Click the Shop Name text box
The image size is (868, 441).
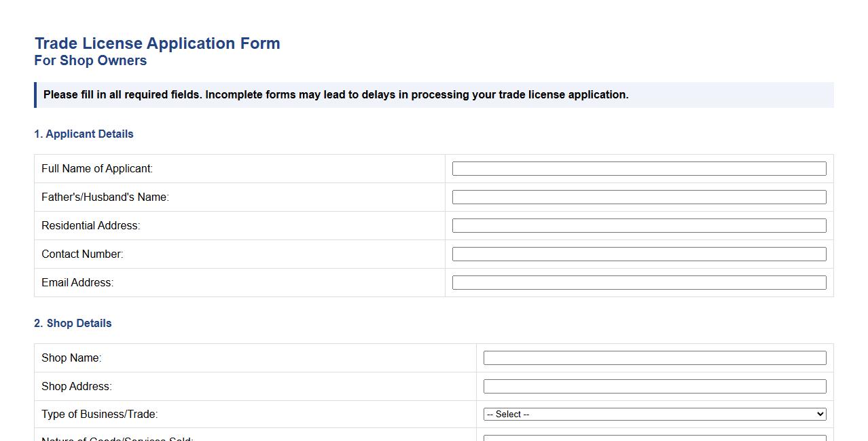(654, 358)
